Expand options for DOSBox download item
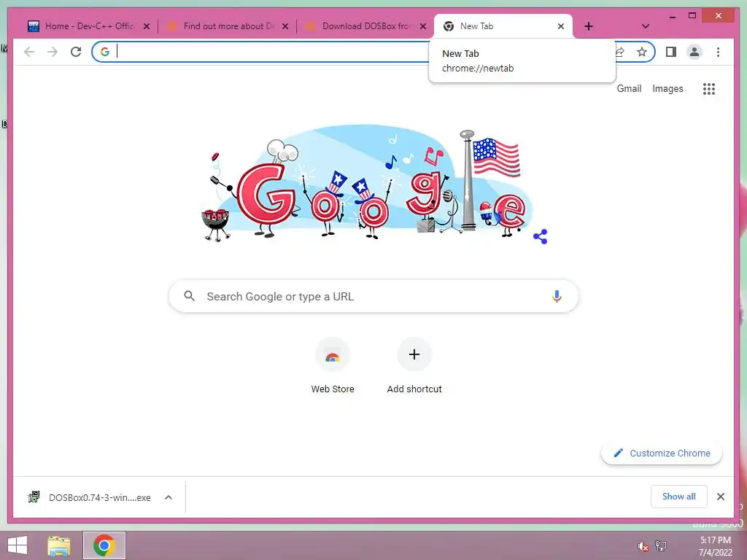The height and width of the screenshot is (560, 747). pos(169,497)
